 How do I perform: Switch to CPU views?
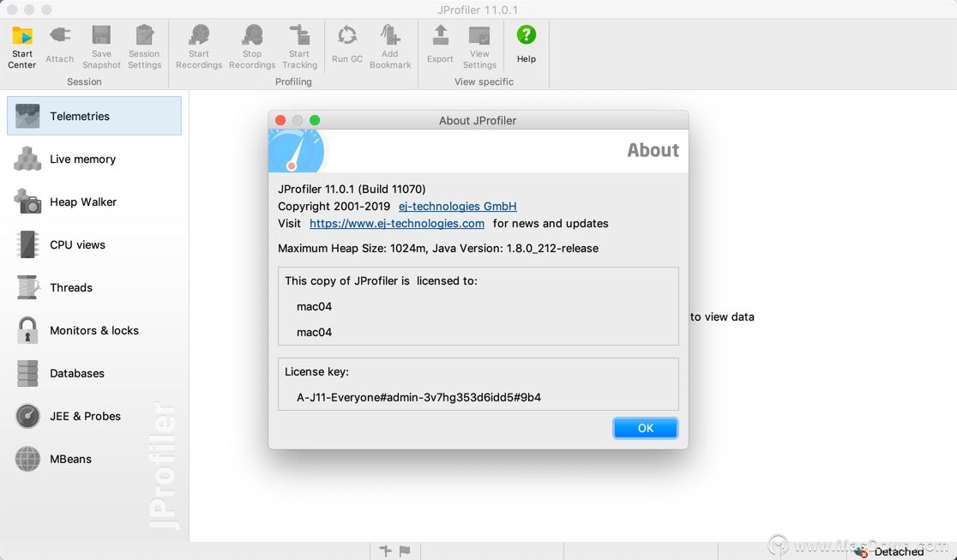(94, 245)
